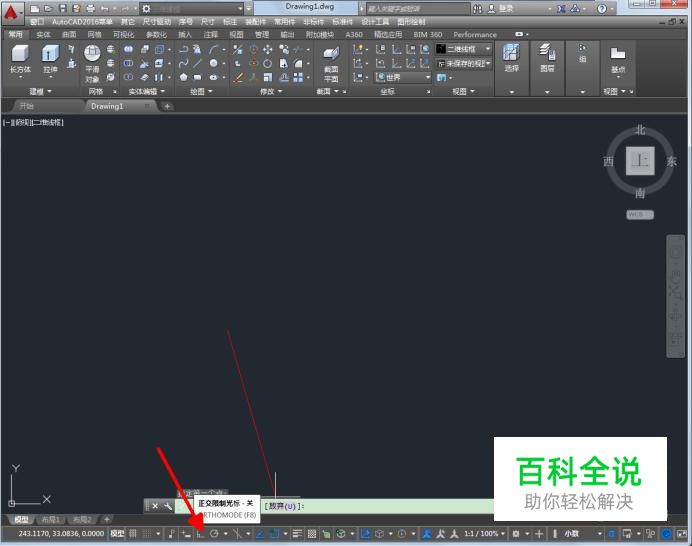This screenshot has height=546, width=692.
Task: Switch to 布局1 layout tab
Action: click(x=50, y=520)
